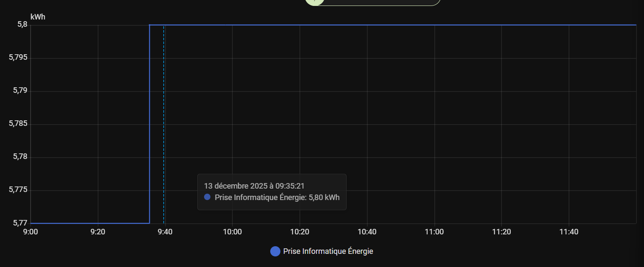
Task: Click the dashed vertical cursor line near 9:40
Action: point(164,124)
